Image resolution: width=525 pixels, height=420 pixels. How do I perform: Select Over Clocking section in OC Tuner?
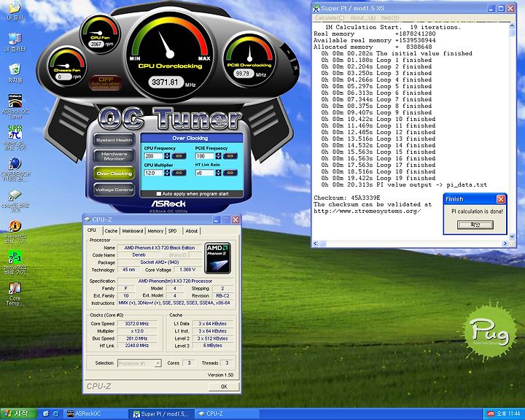point(114,173)
